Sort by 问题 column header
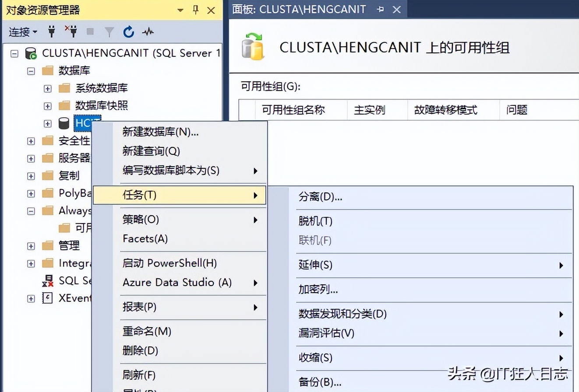Screen dimensions: 579x392 click(x=539, y=109)
